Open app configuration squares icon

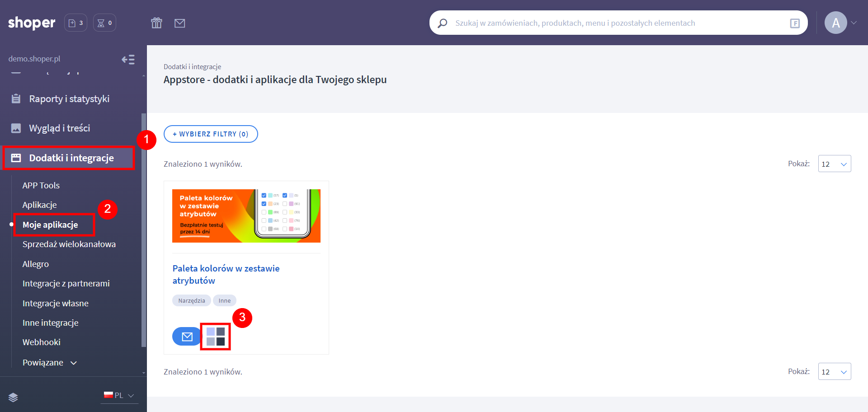click(216, 337)
